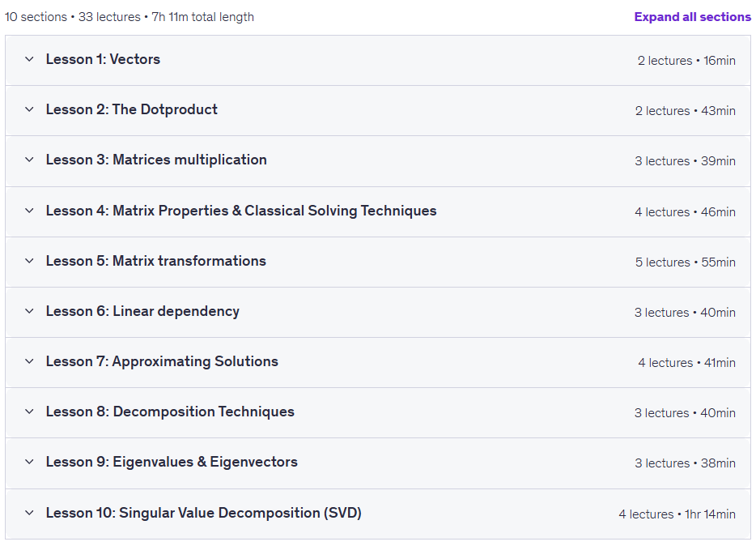Open the Lesson 2: The Dotproduct title
The width and height of the screenshot is (756, 546).
[x=132, y=109]
